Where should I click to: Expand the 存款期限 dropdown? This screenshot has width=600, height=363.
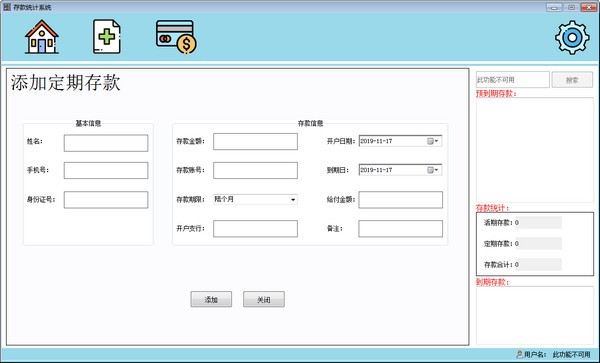pyautogui.click(x=293, y=200)
